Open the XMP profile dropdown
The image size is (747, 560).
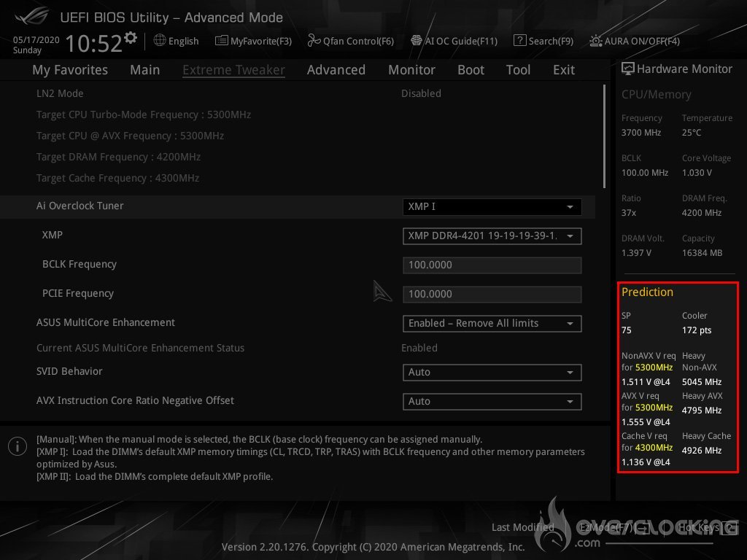point(492,236)
